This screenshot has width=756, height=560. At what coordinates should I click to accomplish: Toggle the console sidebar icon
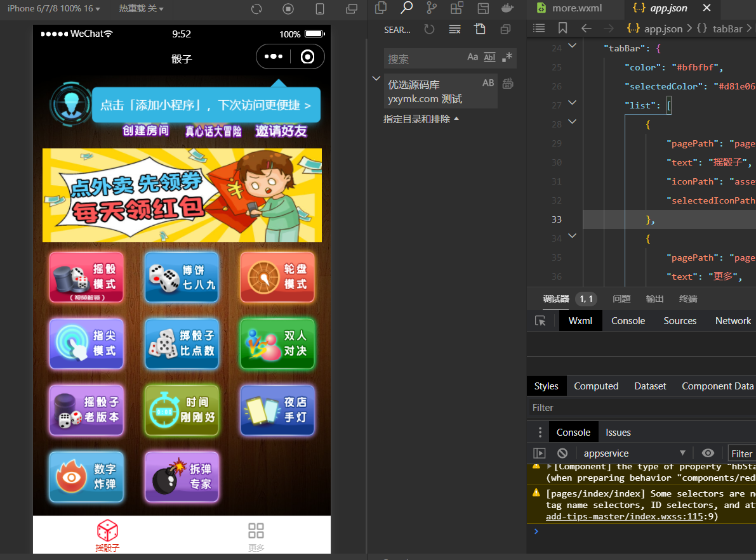[x=540, y=453]
